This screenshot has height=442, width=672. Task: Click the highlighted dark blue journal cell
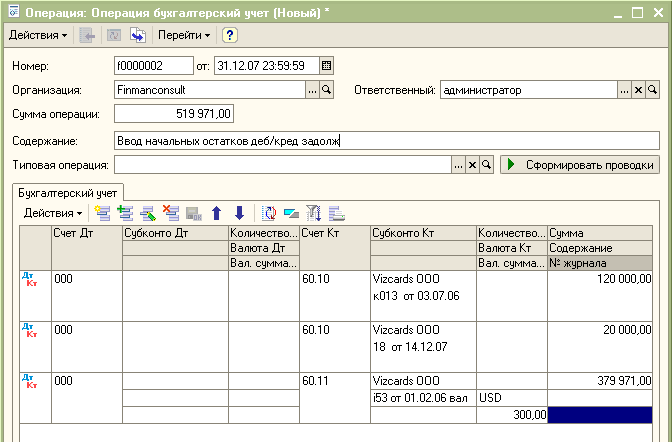600,415
